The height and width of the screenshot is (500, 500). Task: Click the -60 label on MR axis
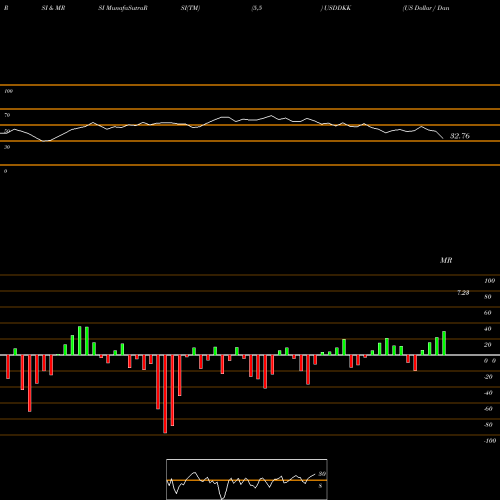(488, 409)
